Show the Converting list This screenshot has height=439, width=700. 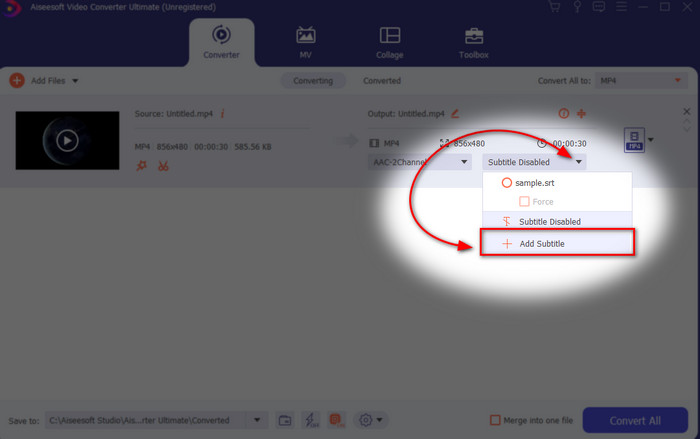point(313,81)
